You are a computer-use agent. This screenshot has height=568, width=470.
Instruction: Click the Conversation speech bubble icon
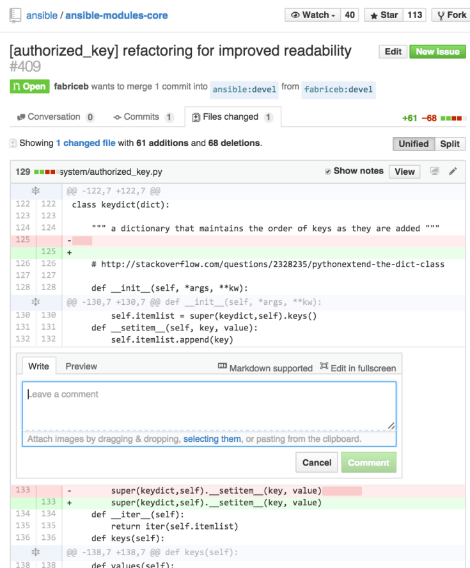coord(21,117)
